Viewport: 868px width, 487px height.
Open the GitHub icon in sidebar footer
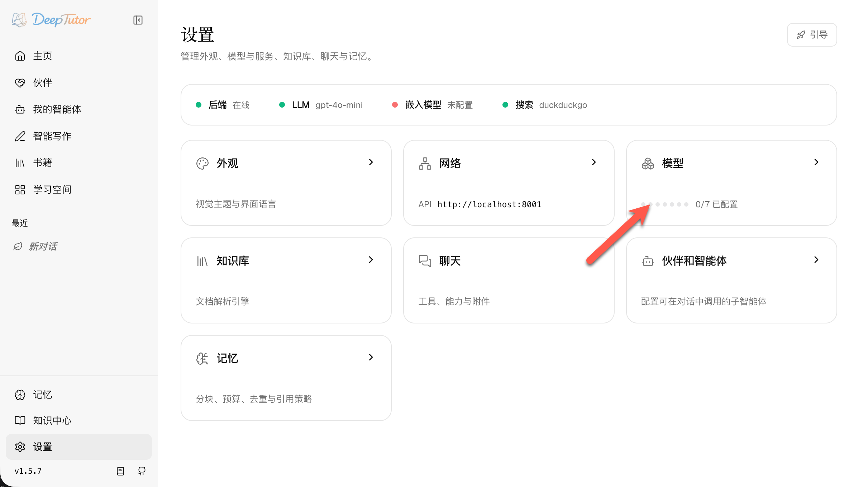pos(142,471)
